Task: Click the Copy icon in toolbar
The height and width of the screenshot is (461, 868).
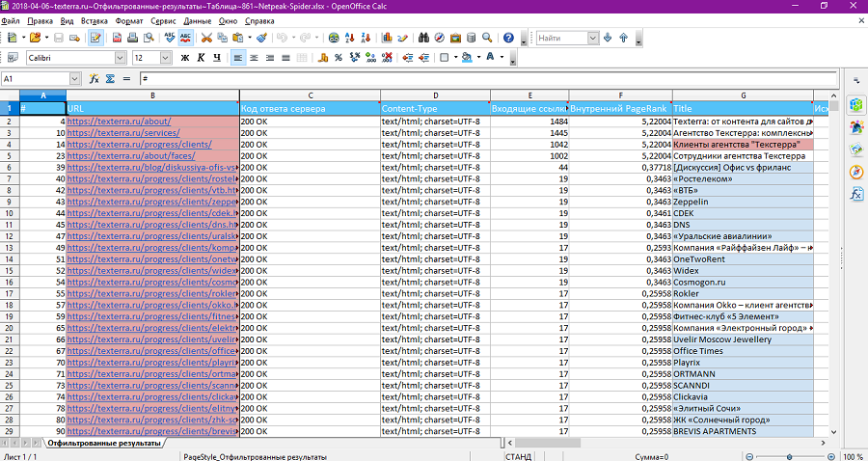Action: [223, 38]
